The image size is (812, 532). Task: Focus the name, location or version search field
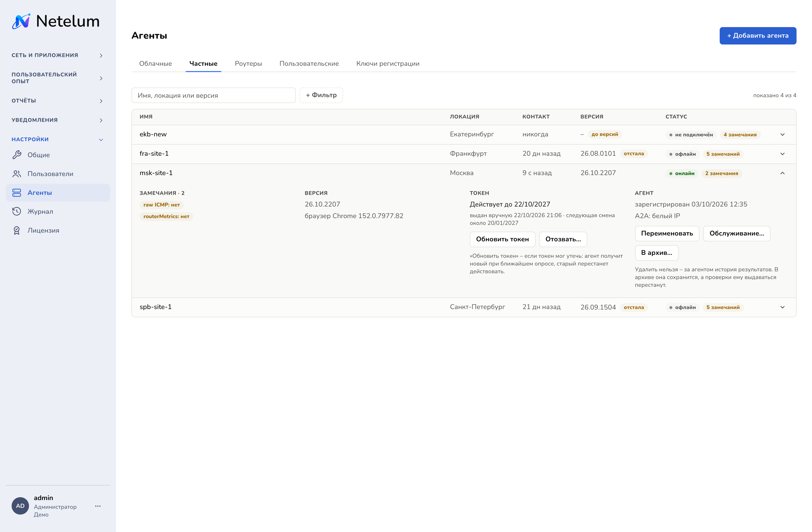(214, 95)
